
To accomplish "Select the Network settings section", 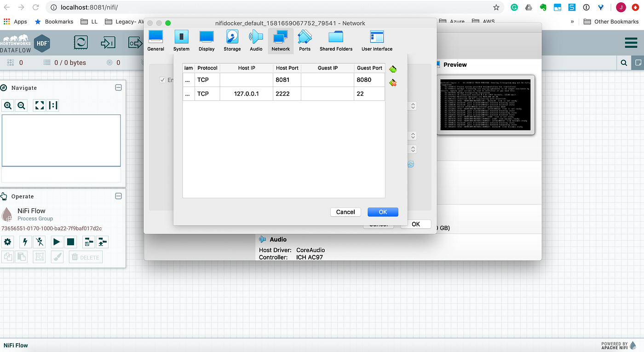I will pos(281,40).
